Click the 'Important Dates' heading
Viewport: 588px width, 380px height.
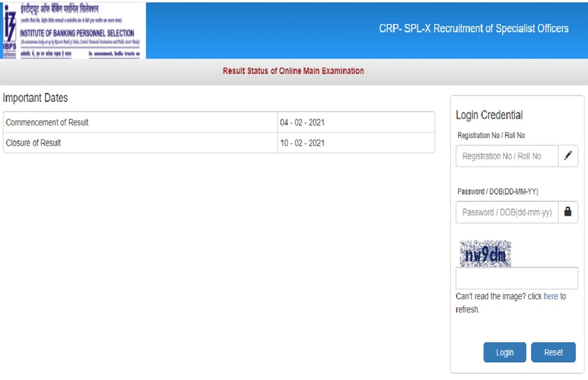(35, 98)
